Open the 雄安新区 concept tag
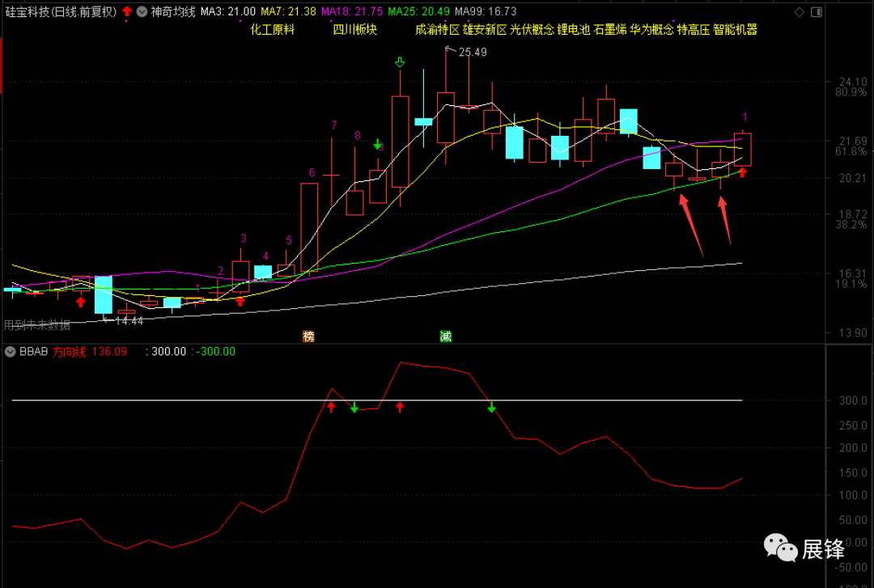 coord(485,30)
